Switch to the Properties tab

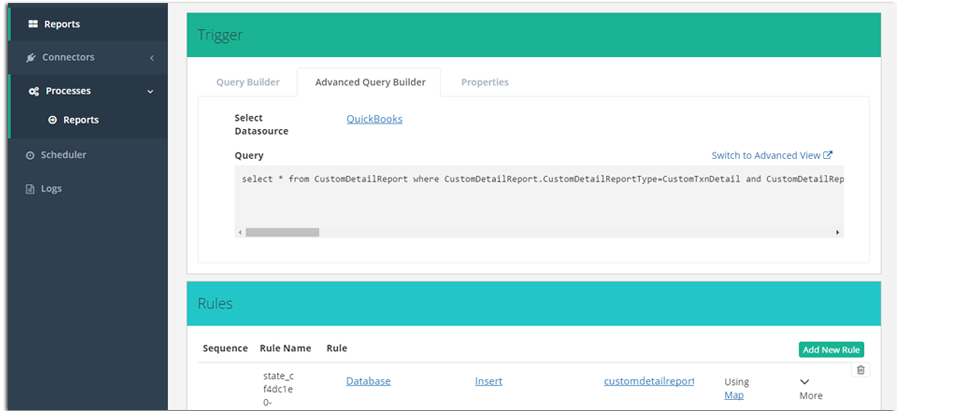pyautogui.click(x=484, y=82)
